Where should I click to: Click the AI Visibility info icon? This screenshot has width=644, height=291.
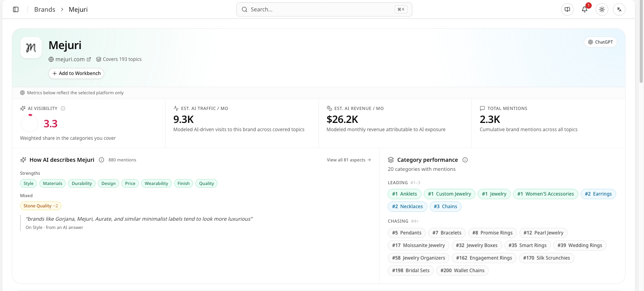coord(63,108)
